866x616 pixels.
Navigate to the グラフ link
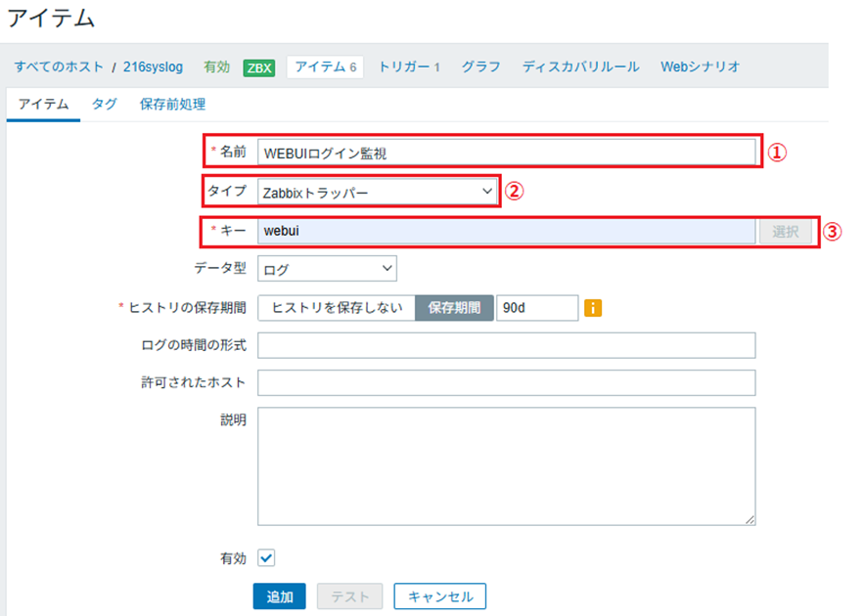[x=480, y=66]
